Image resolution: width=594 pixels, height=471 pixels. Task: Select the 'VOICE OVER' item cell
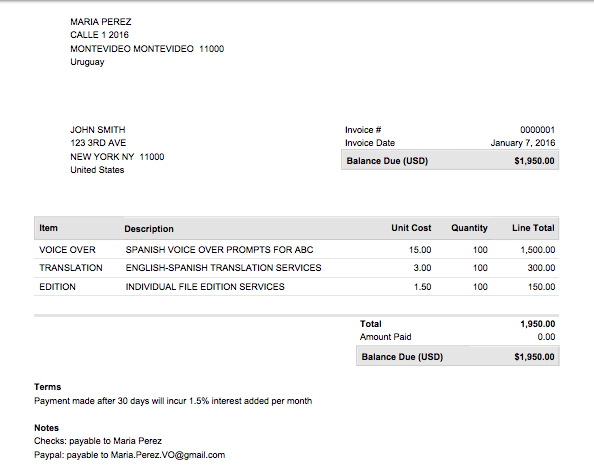(67, 250)
